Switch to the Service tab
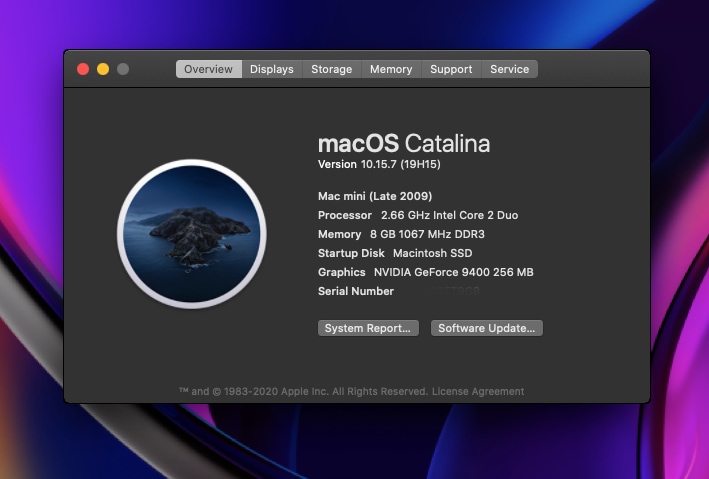Screen dimensions: 709x479 pyautogui.click(x=510, y=69)
